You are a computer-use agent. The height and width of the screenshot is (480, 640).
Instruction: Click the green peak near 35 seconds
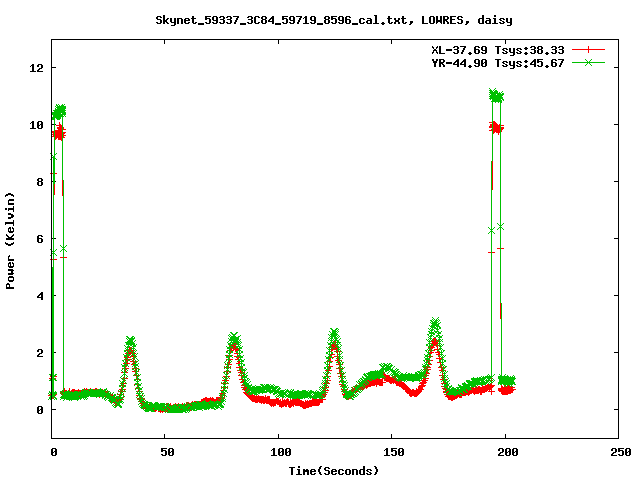[x=131, y=341]
